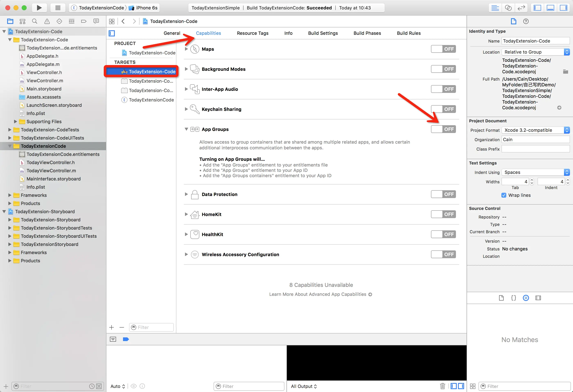This screenshot has width=573, height=392.
Task: Click the add target plus button
Action: pyautogui.click(x=112, y=327)
